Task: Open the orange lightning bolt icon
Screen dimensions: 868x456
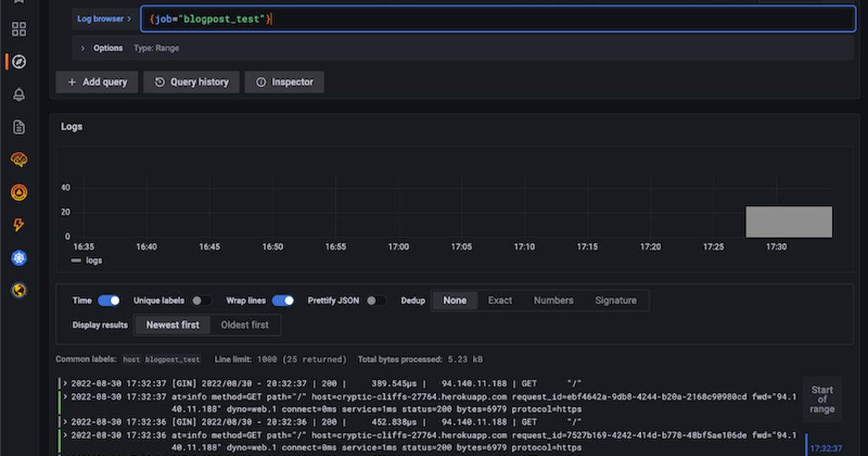Action: pyautogui.click(x=19, y=225)
